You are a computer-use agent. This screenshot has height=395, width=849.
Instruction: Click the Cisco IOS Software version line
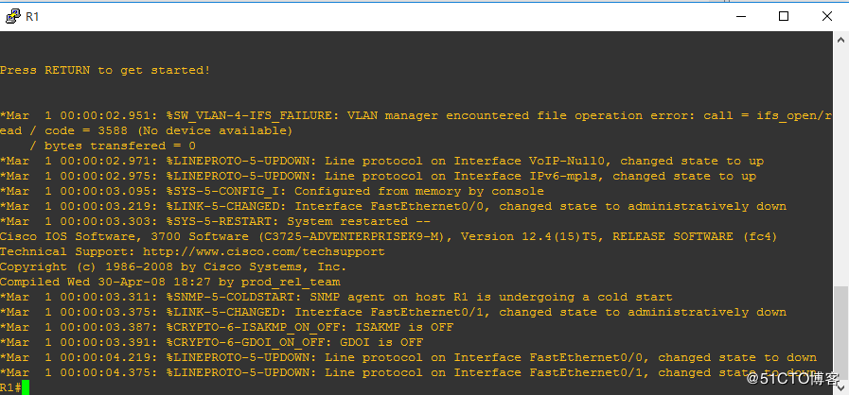coord(388,236)
